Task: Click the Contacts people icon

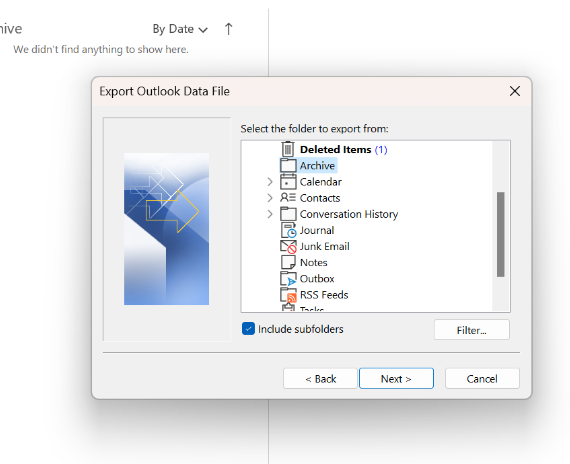Action: [x=288, y=198]
